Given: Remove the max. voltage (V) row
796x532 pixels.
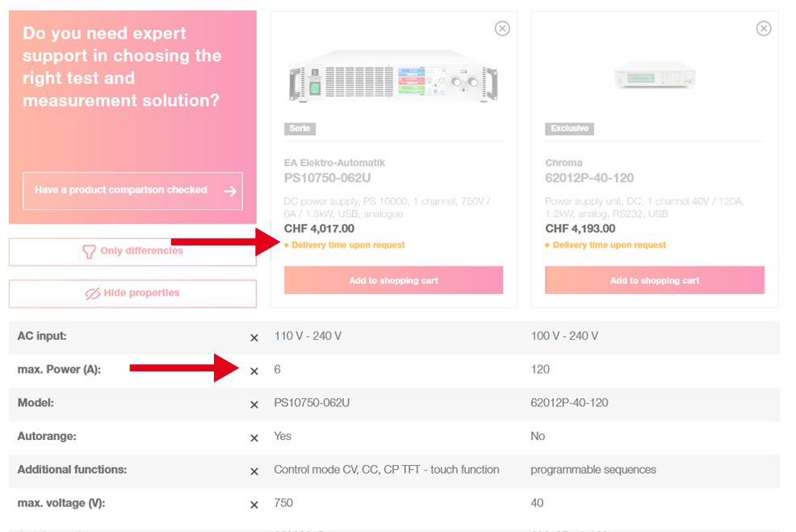Looking at the screenshot, I should (254, 505).
